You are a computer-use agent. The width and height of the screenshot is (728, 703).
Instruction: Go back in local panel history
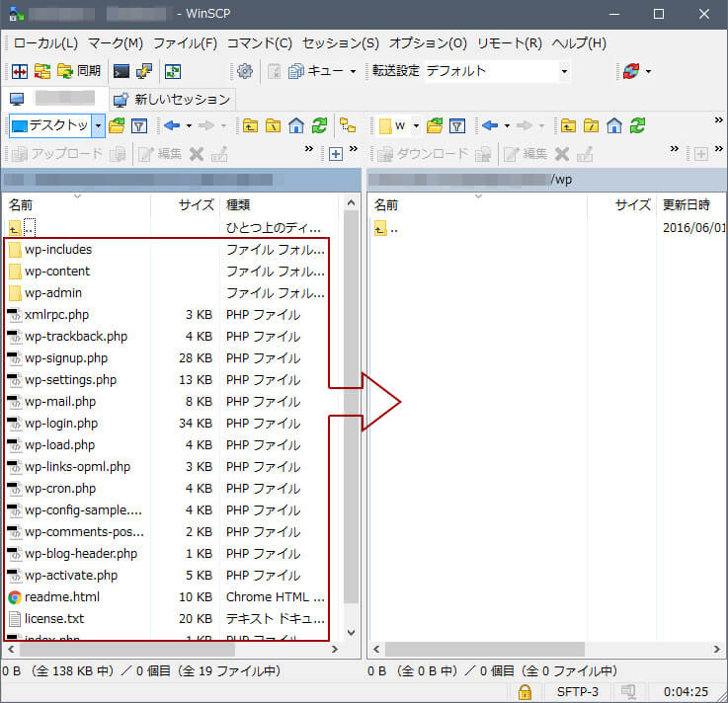pyautogui.click(x=172, y=125)
